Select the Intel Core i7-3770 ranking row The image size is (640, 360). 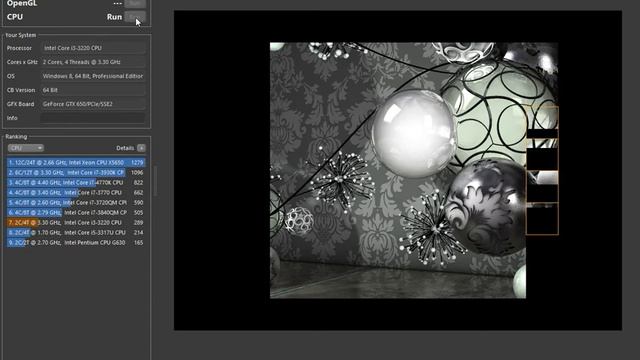(76, 193)
